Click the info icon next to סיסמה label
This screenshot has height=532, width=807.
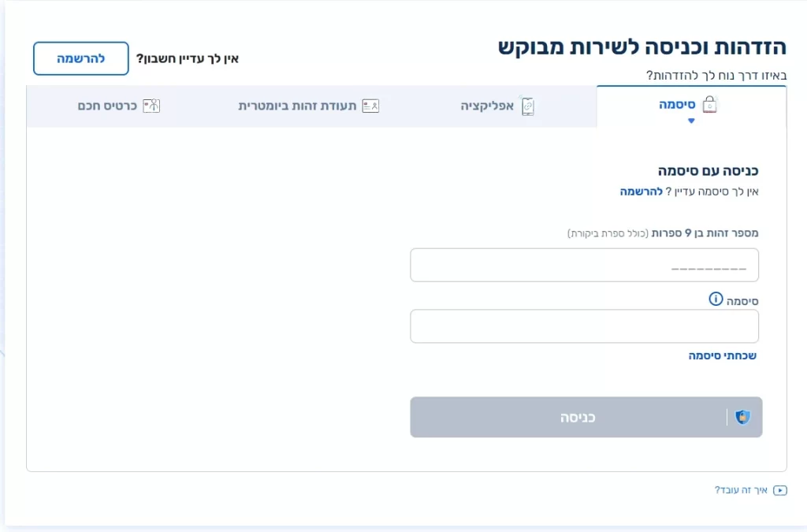(x=716, y=299)
